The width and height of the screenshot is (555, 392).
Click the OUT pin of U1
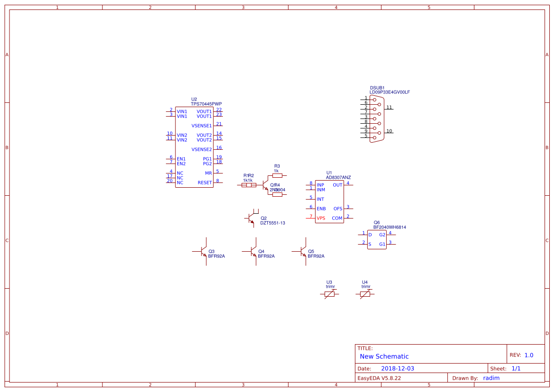337,185
